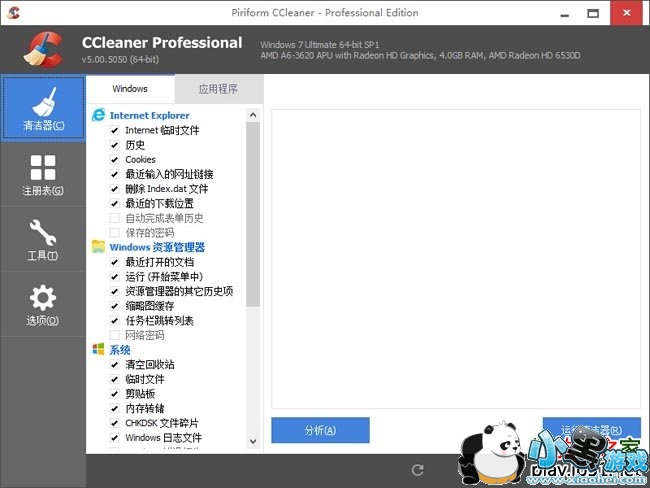Click the title bar CCleaner app icon

14,13
